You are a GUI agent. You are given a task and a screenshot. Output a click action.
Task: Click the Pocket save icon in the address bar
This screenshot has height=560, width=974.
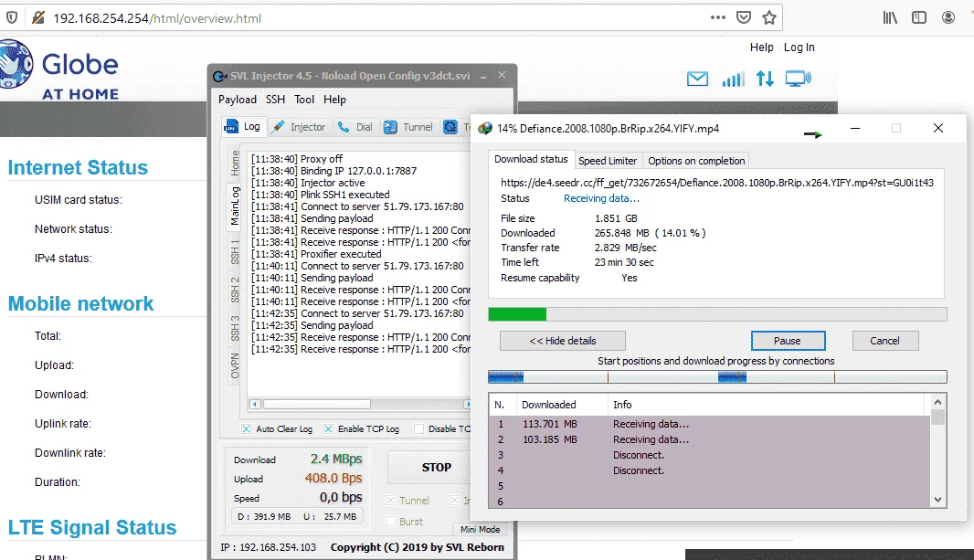click(744, 17)
